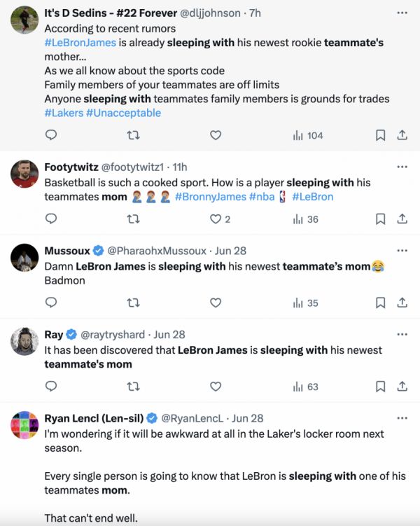420x526 pixels.
Task: Share Ray's tweet
Action: 402,386
